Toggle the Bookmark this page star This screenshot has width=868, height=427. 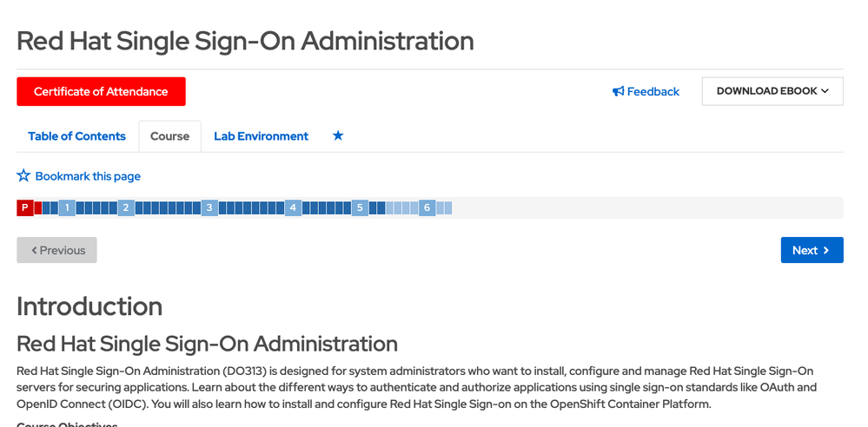click(x=23, y=176)
